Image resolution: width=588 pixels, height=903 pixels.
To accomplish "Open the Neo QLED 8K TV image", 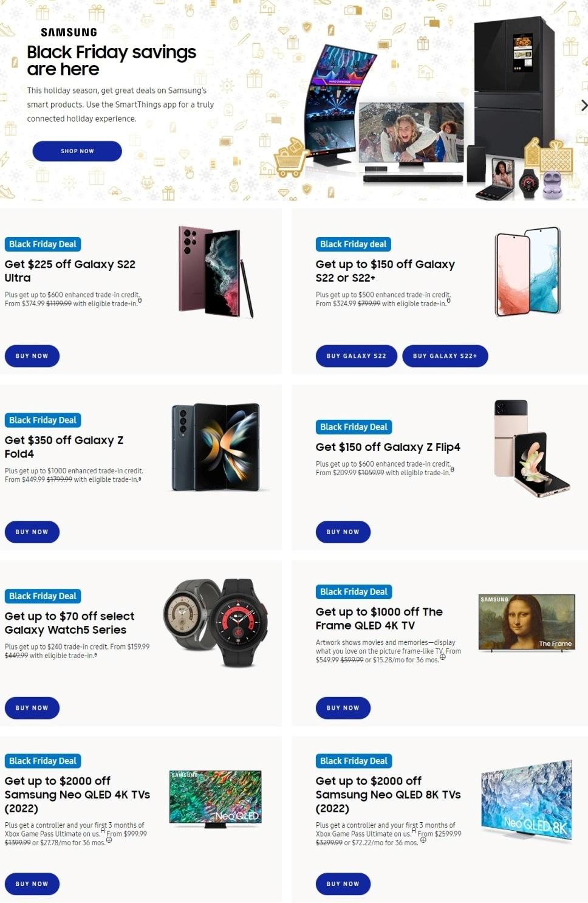I will (x=526, y=800).
